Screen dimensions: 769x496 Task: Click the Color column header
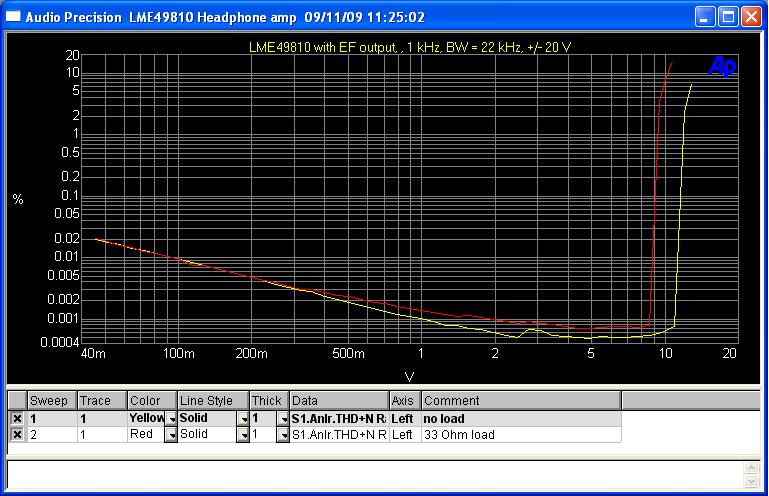click(x=152, y=400)
